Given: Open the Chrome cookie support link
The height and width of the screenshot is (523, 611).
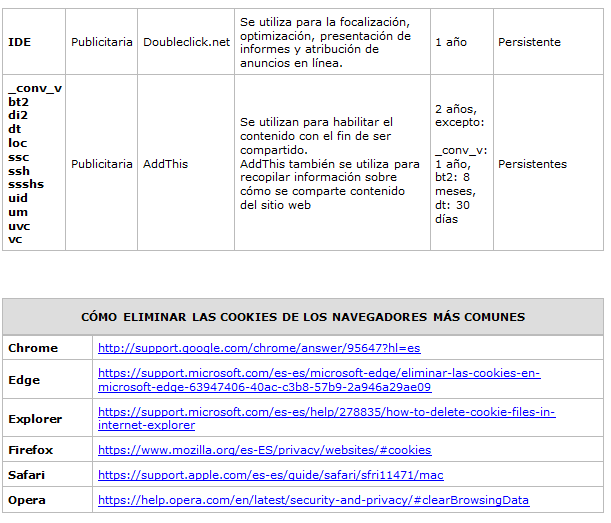Looking at the screenshot, I should 259,348.
